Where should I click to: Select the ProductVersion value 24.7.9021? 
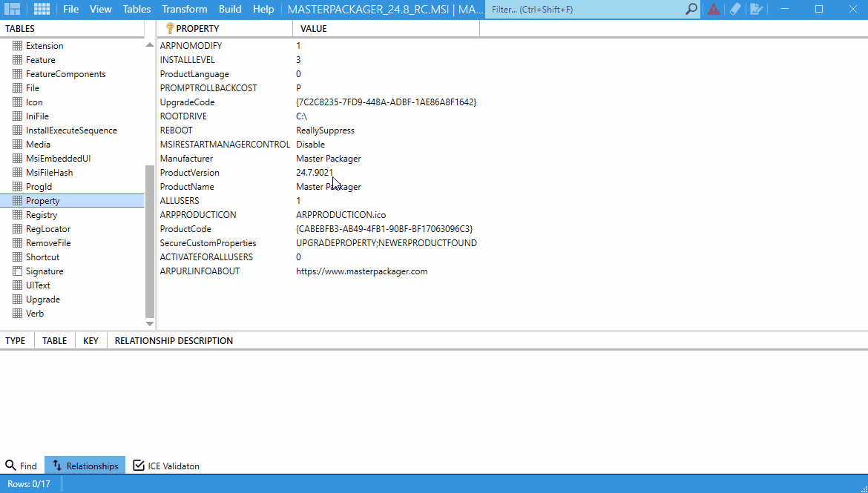[x=315, y=173]
